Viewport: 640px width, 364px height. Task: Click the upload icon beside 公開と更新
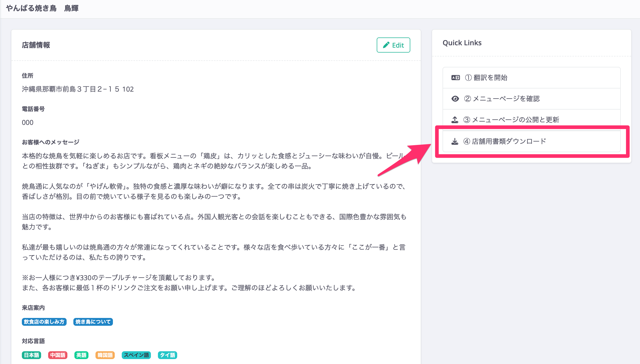pos(455,120)
